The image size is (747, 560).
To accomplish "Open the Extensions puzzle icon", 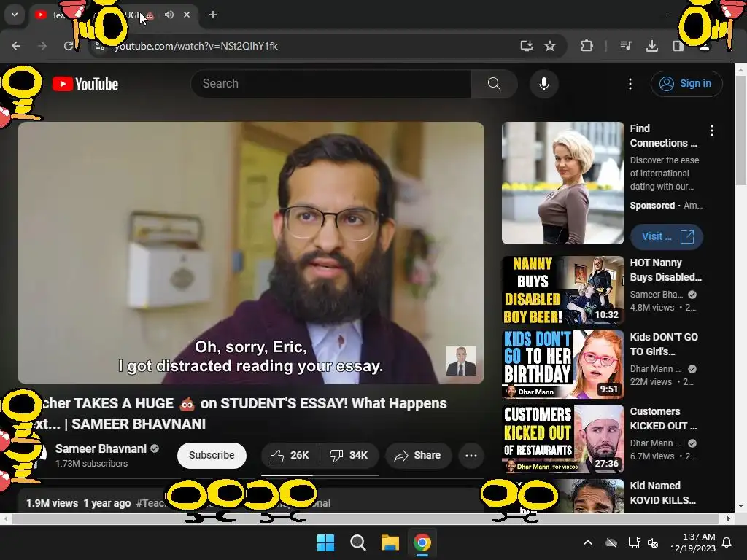I will (x=587, y=46).
